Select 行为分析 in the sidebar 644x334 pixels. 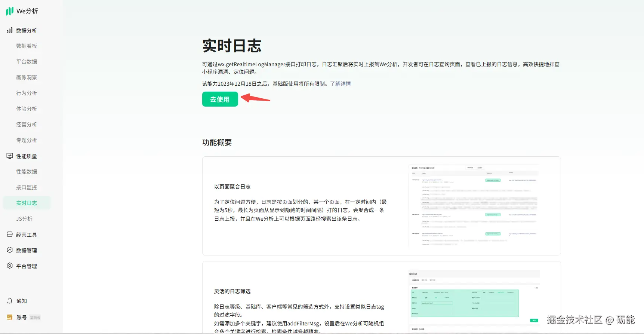pos(27,93)
